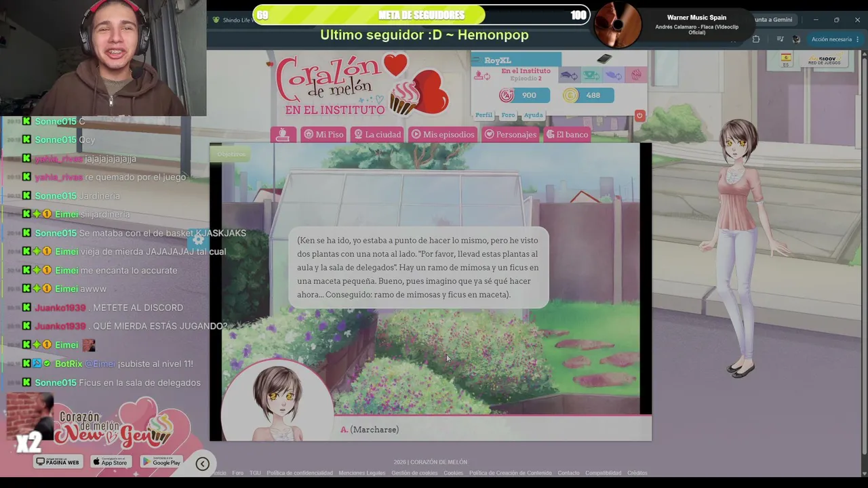Open the Mi Piso menu

click(323, 134)
